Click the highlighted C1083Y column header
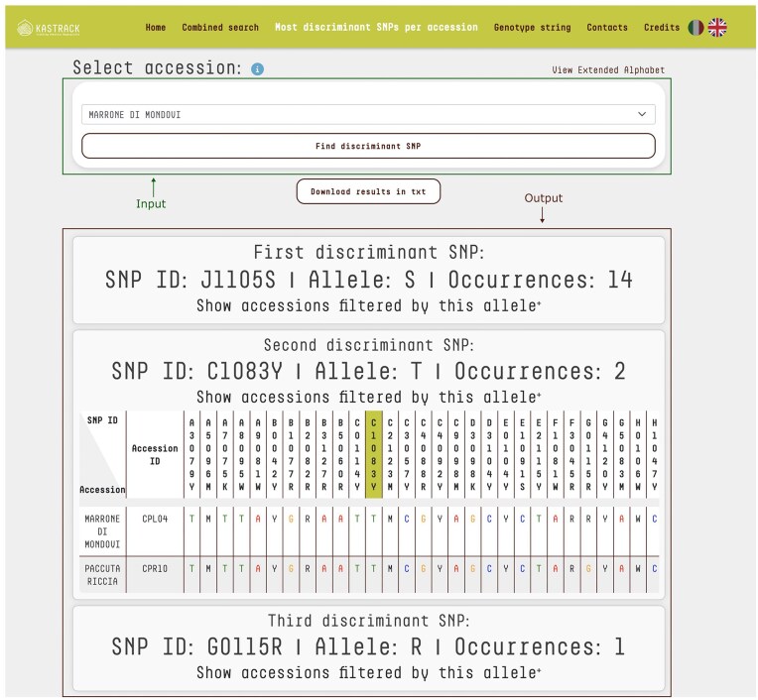Screen dimensions: 758x700 tap(374, 452)
